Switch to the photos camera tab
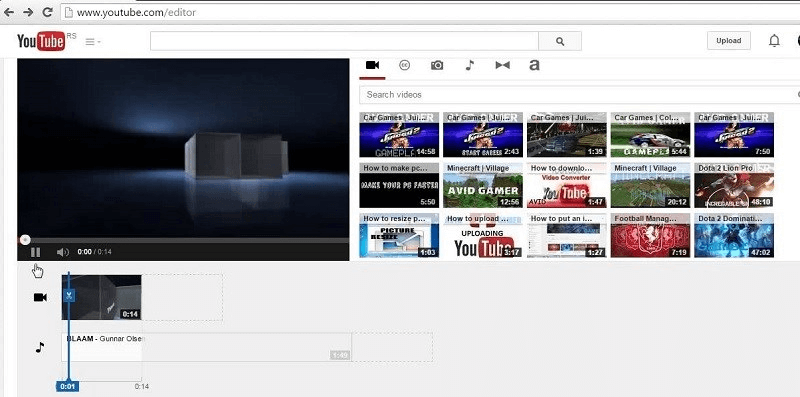Screen dimensions: 800x397 tap(437, 65)
